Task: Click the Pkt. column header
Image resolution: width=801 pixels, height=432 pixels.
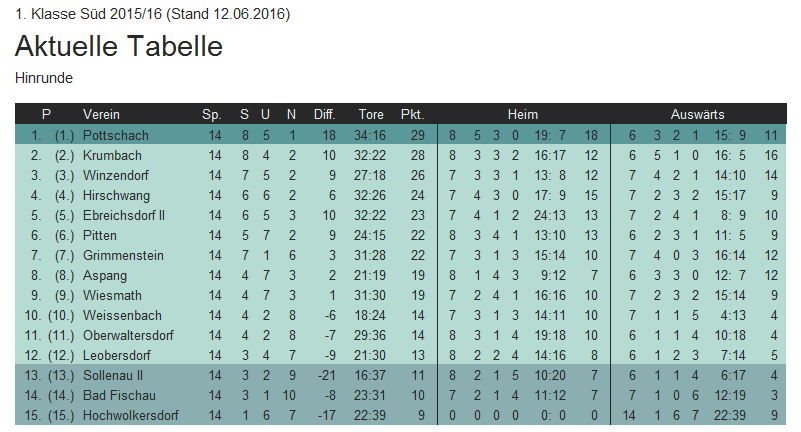Action: (412, 114)
